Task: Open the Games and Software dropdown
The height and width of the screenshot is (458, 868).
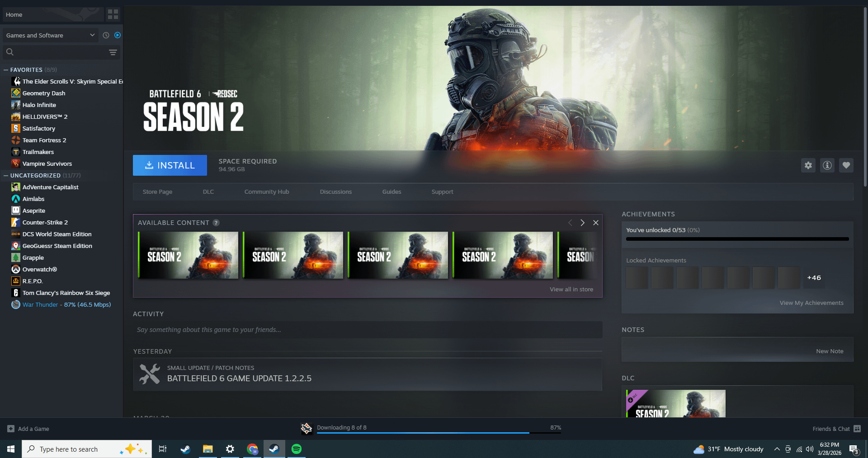Action: (50, 35)
